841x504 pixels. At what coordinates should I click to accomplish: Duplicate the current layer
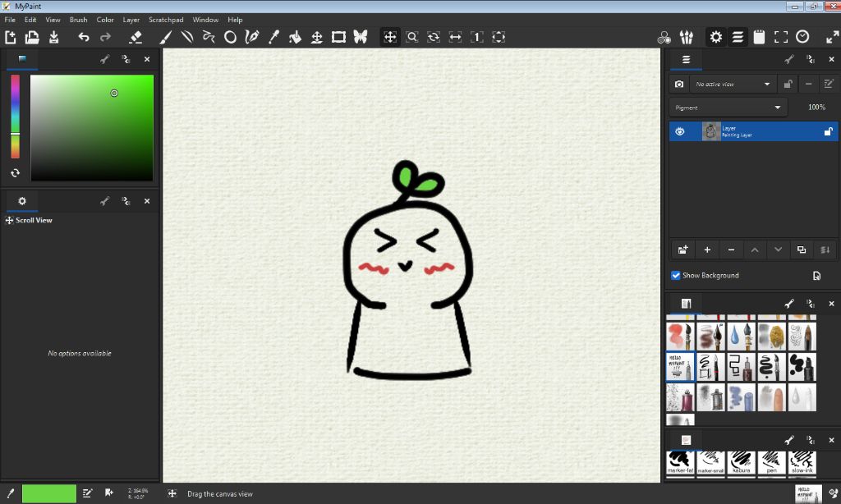pos(802,250)
